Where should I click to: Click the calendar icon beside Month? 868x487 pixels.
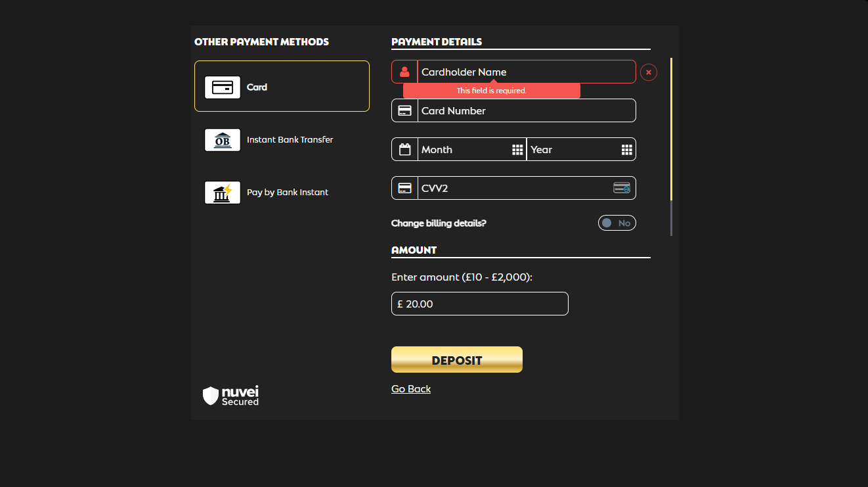pyautogui.click(x=404, y=149)
